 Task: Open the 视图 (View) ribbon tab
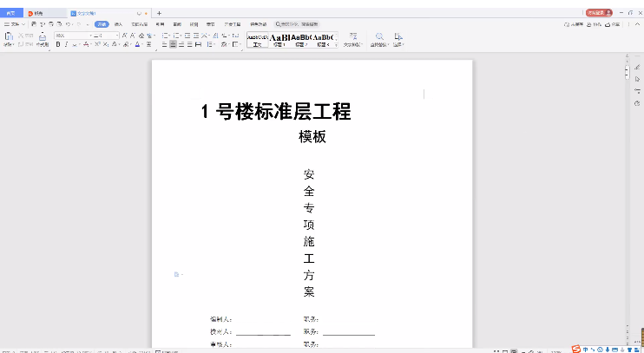coord(194,24)
